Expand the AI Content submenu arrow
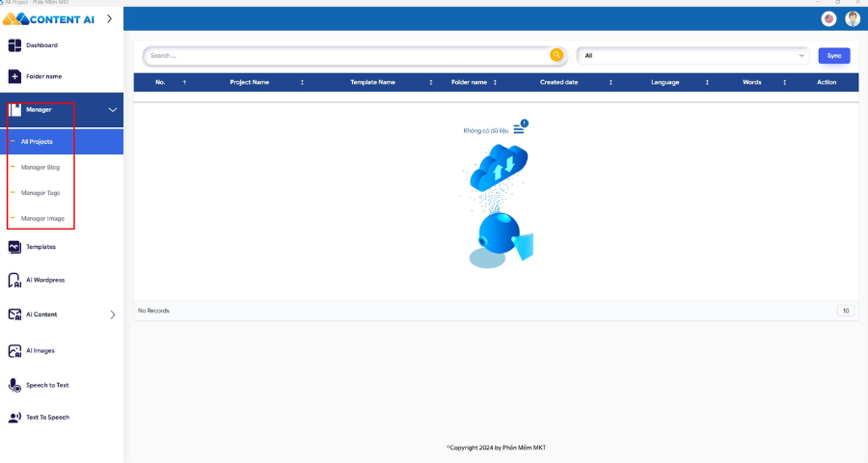Screen dimensions: 868x463 113,314
